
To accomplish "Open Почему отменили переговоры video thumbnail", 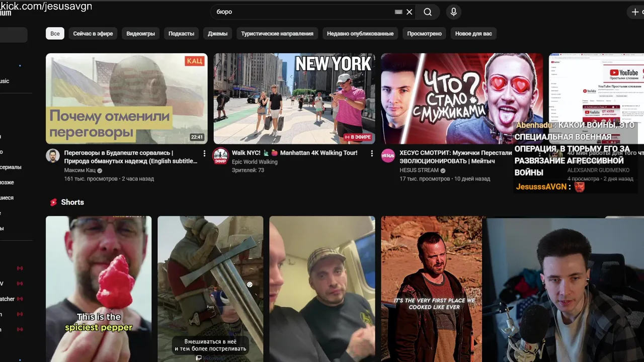I will 127,99.
